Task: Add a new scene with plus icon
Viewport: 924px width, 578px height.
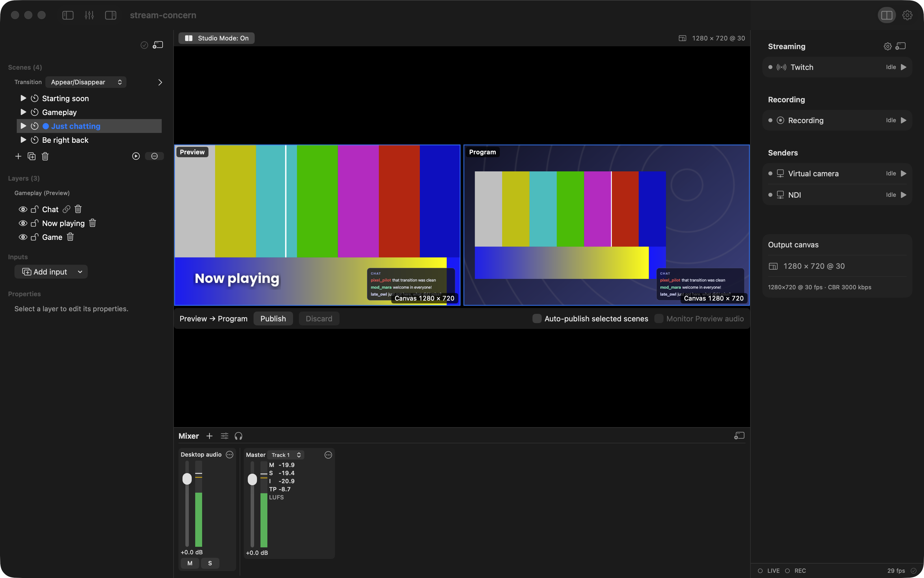Action: coord(18,156)
